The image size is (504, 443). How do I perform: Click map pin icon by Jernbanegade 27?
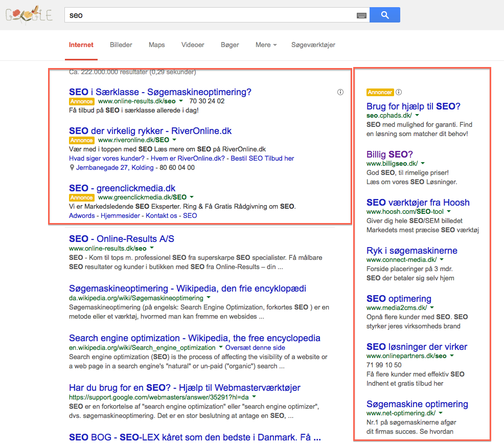[72, 168]
